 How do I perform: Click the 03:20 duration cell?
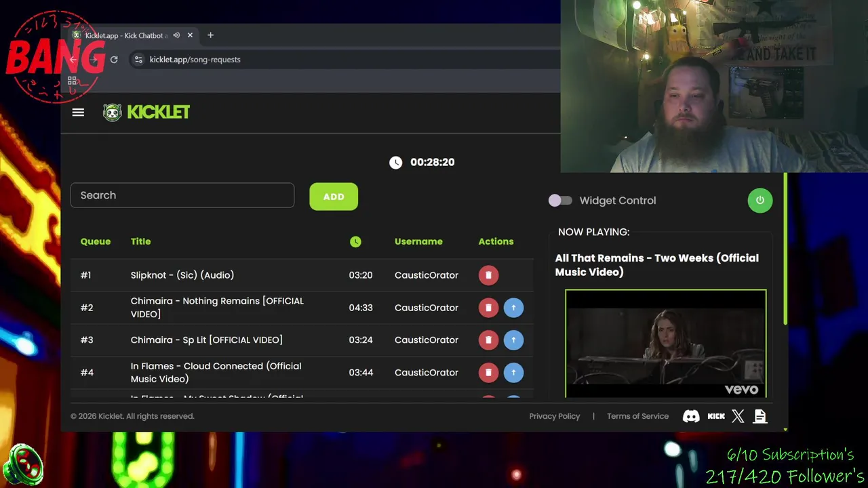click(361, 275)
